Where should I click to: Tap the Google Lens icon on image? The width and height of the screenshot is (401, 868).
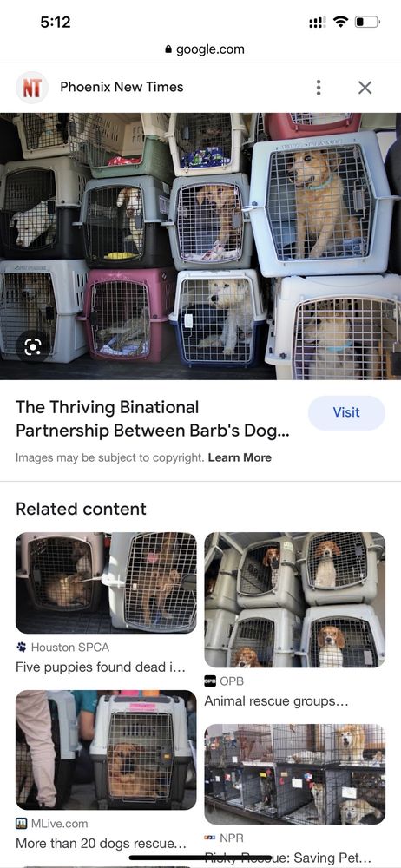(33, 346)
